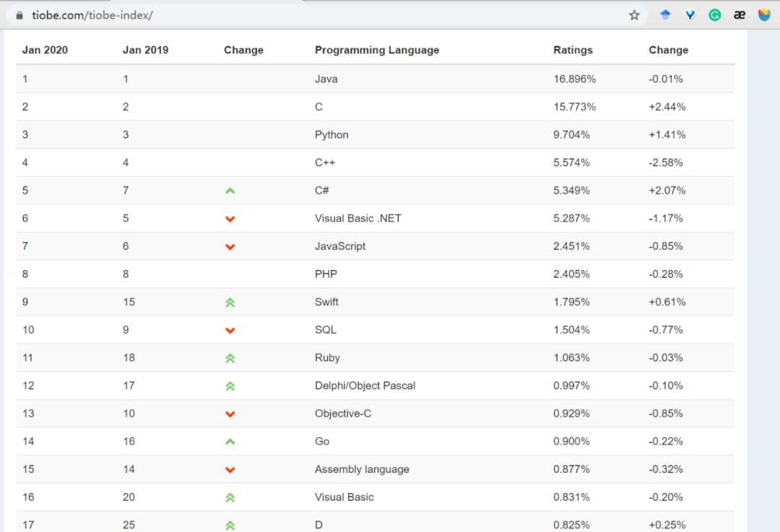Select the Delphi/Object Pascal cell
Image resolution: width=780 pixels, height=532 pixels.
[365, 385]
